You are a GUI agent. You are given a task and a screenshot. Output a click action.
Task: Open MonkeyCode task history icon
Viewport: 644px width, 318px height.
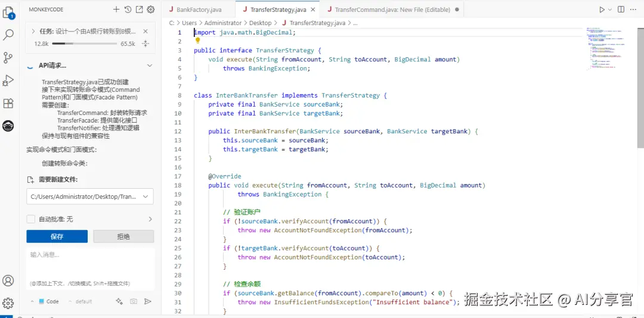tap(128, 10)
